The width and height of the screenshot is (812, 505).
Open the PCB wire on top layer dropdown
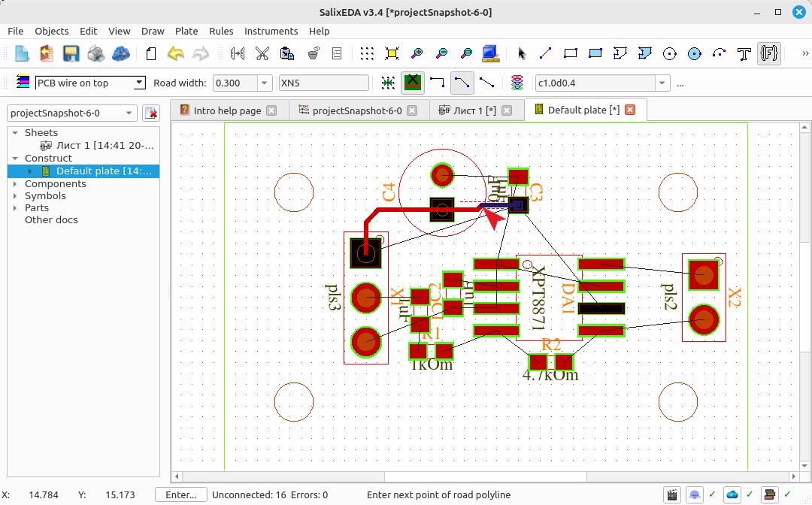pos(90,83)
